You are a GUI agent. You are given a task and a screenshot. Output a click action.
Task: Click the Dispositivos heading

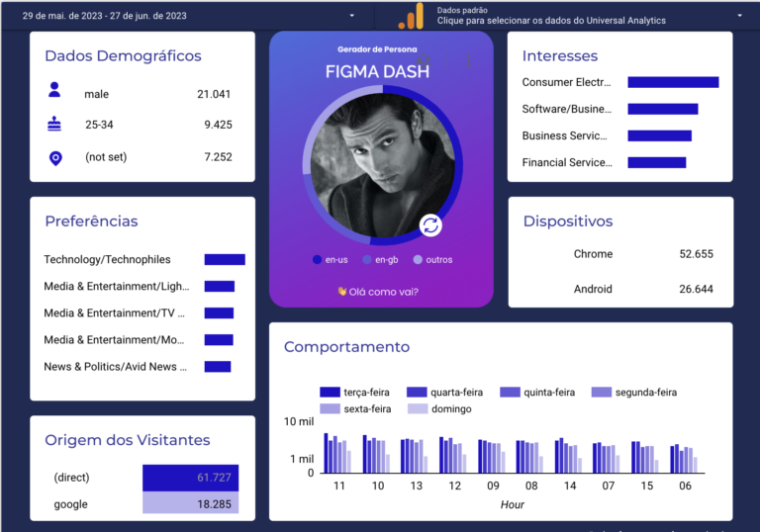pyautogui.click(x=568, y=221)
